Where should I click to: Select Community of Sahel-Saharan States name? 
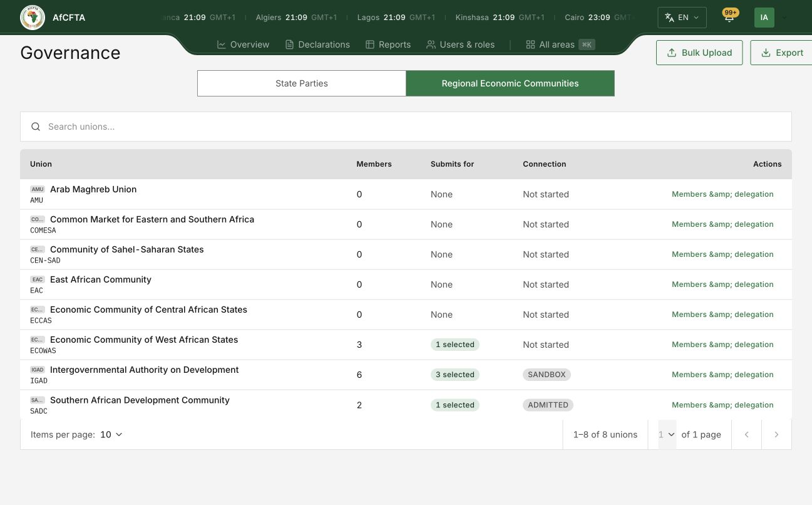coord(127,249)
